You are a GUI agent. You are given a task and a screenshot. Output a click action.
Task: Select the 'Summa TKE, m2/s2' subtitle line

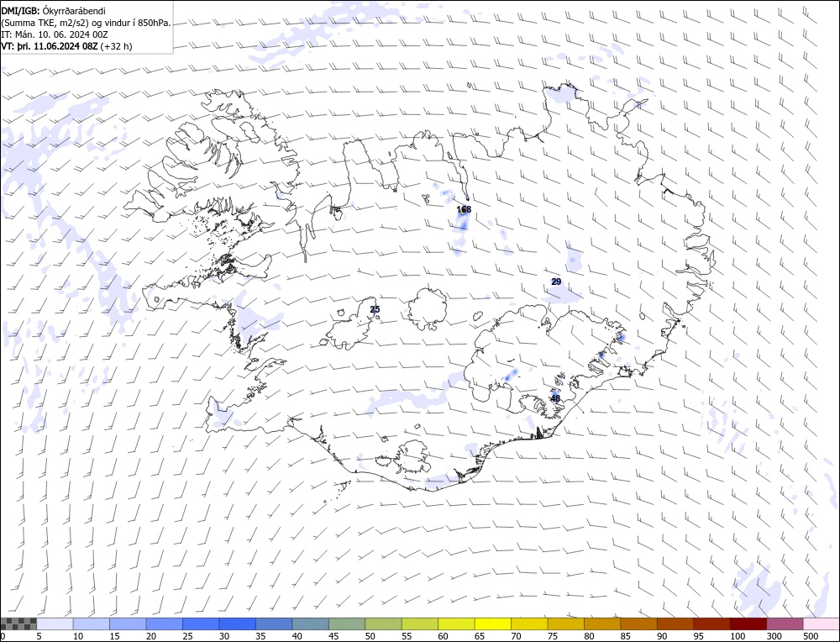86,23
